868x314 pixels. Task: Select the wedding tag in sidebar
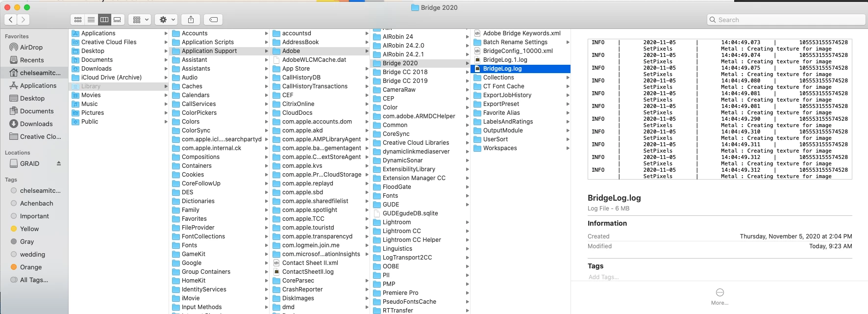pos(32,254)
